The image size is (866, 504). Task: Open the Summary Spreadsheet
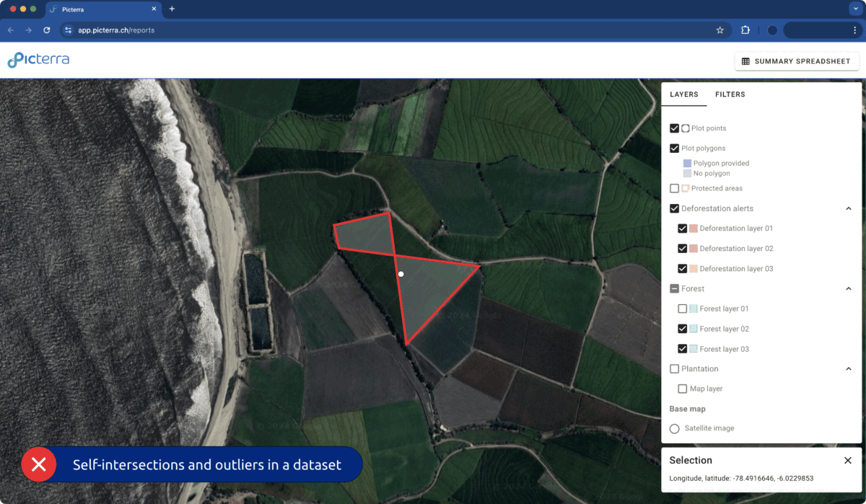[x=797, y=61]
